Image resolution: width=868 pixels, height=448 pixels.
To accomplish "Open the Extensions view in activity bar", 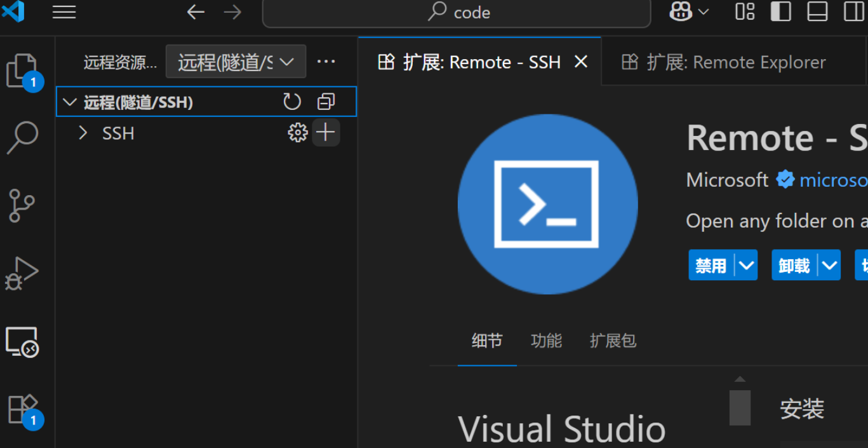I will coord(23,410).
